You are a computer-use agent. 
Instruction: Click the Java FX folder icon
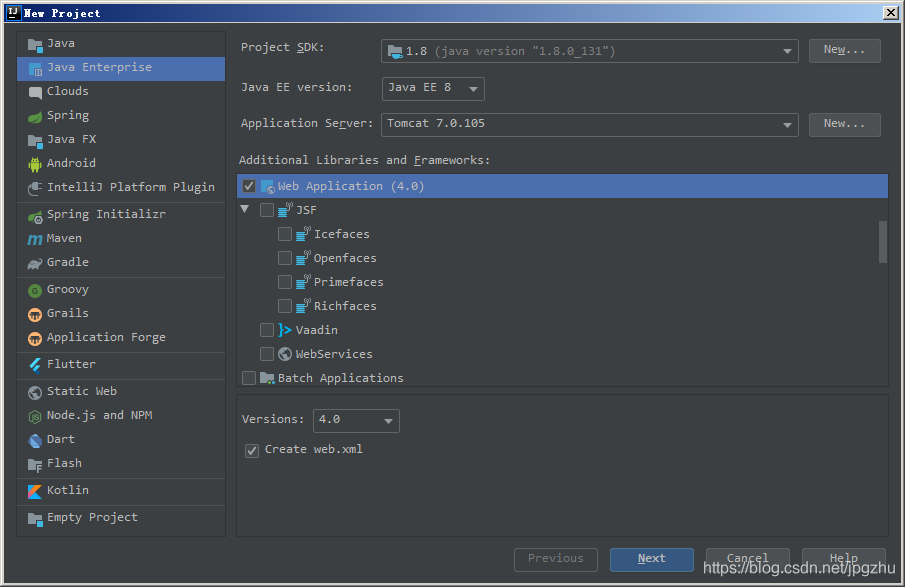point(35,140)
